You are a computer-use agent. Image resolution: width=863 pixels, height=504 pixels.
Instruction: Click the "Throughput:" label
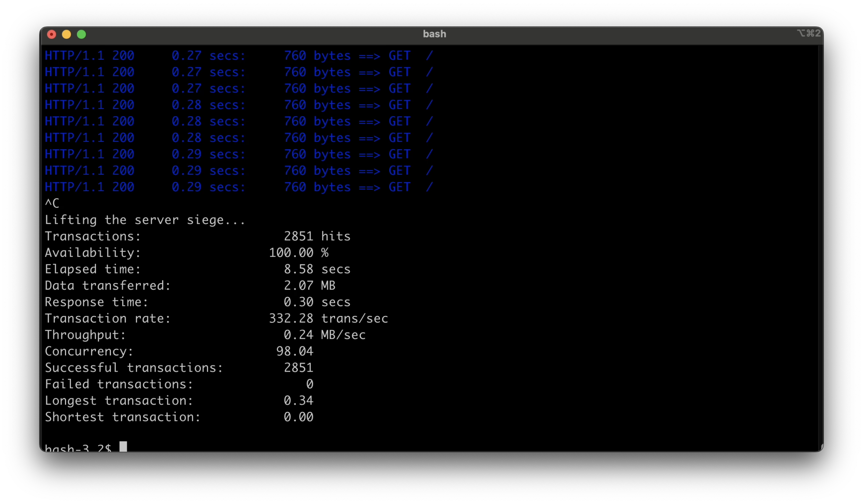pyautogui.click(x=85, y=335)
